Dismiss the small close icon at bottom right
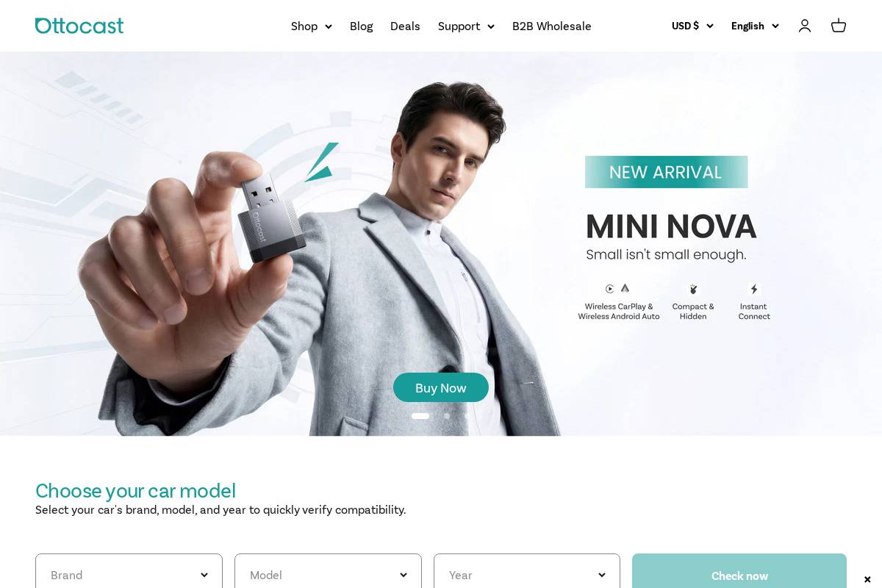This screenshot has height=588, width=882. click(x=867, y=579)
